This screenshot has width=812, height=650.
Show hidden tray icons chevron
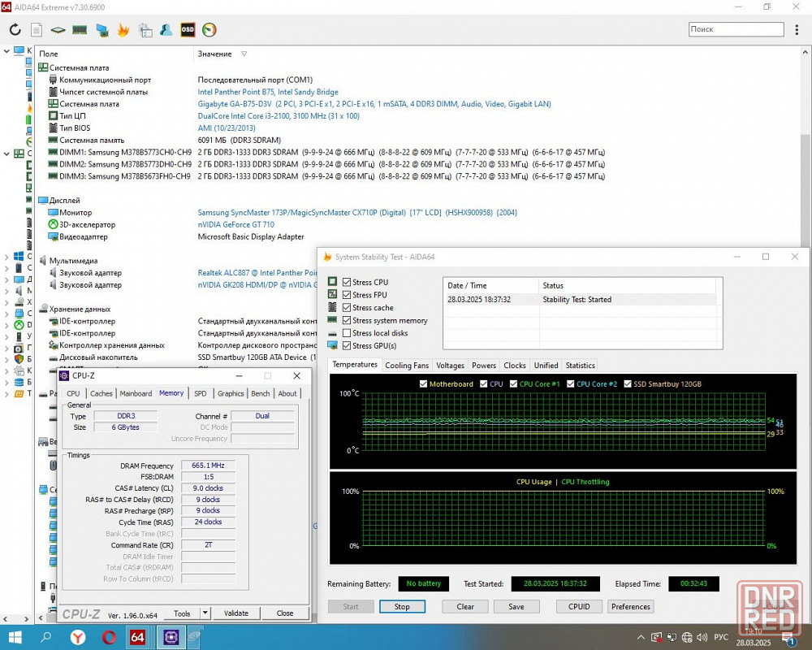641,638
